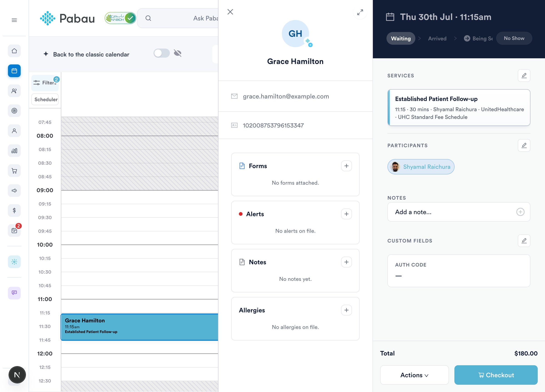The width and height of the screenshot is (545, 392).
Task: Edit Participants with the pencil icon
Action: [524, 145]
